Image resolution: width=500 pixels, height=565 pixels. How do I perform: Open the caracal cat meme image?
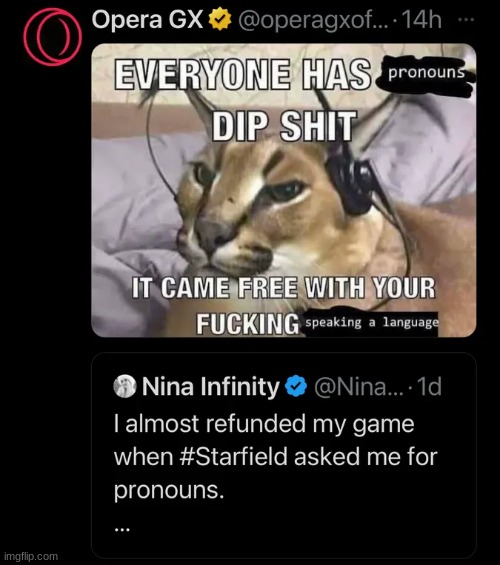click(284, 190)
